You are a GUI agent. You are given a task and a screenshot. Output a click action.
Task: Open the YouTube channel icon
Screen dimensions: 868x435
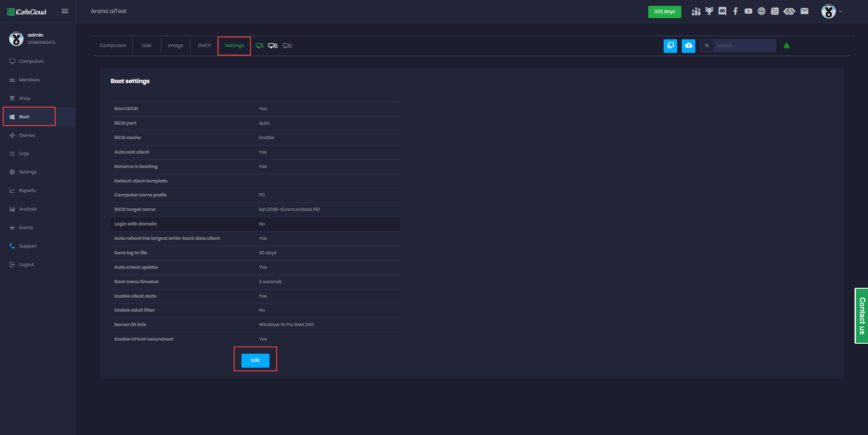coord(748,11)
